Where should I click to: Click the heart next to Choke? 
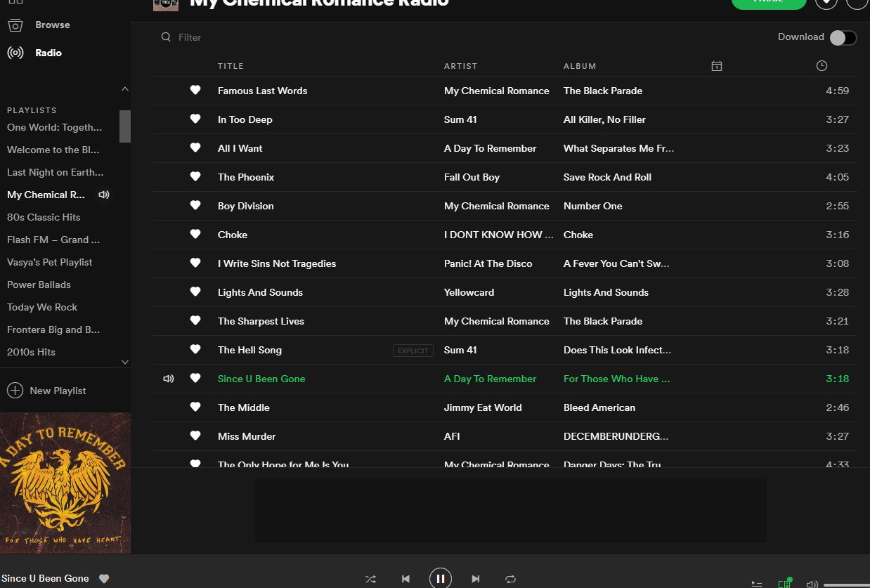(195, 234)
